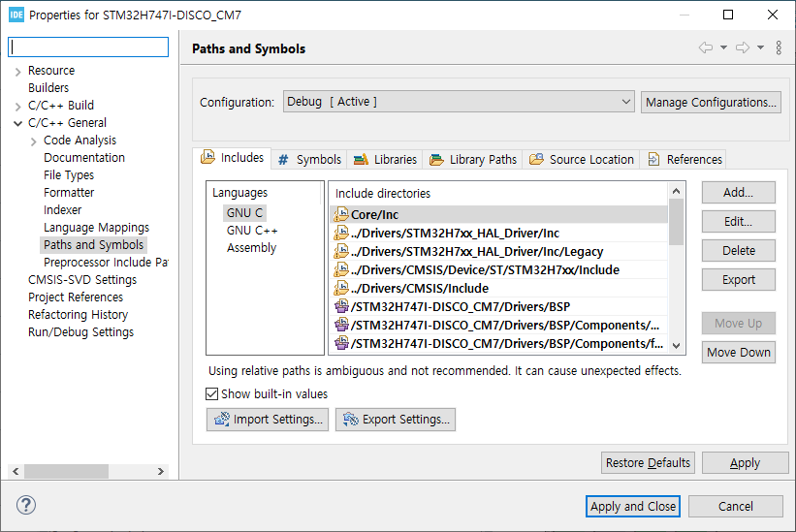The image size is (796, 532).
Task: Switch to the Includes tab
Action: (x=233, y=158)
